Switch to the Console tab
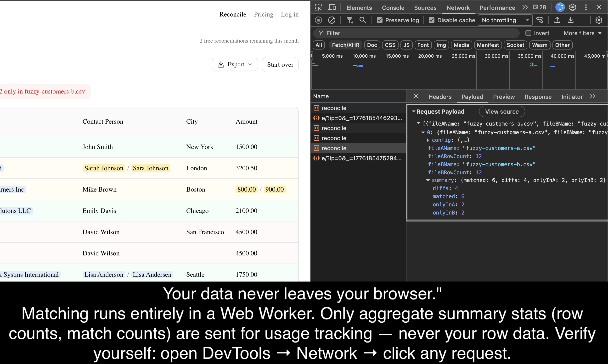The width and height of the screenshot is (608, 364). (393, 8)
